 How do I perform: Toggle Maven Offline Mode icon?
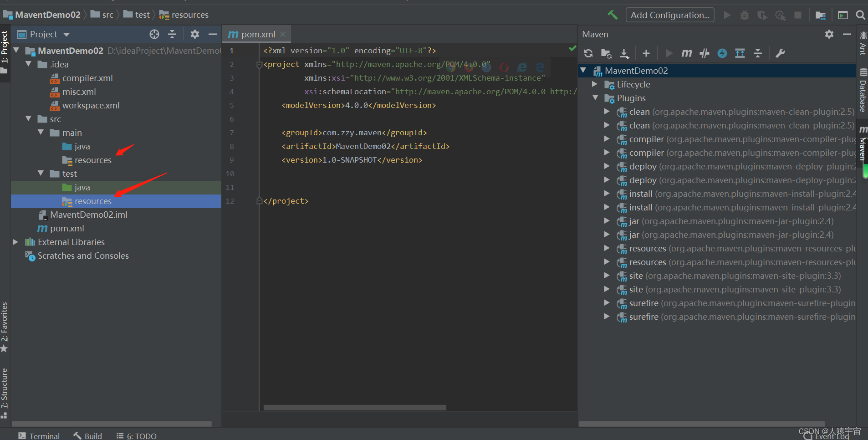705,53
